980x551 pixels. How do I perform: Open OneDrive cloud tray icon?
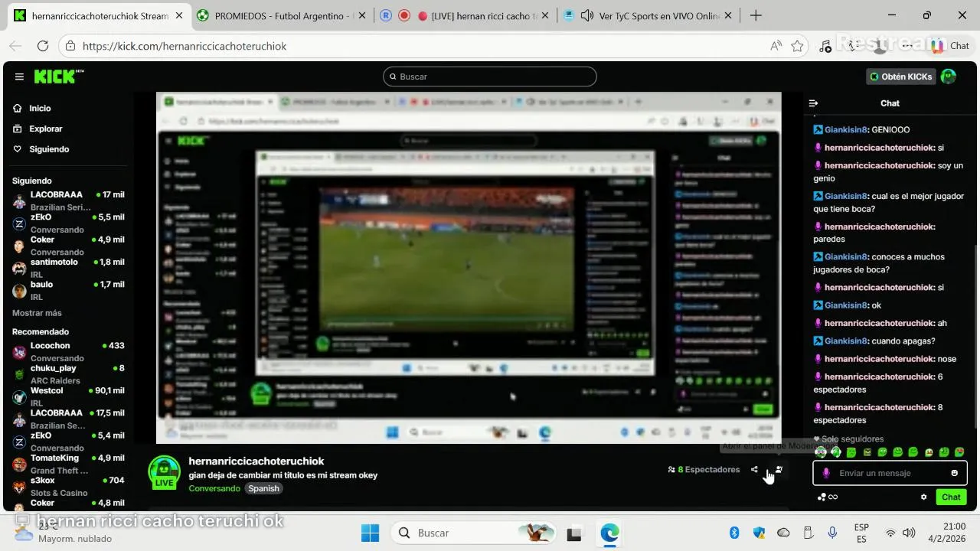tap(783, 533)
